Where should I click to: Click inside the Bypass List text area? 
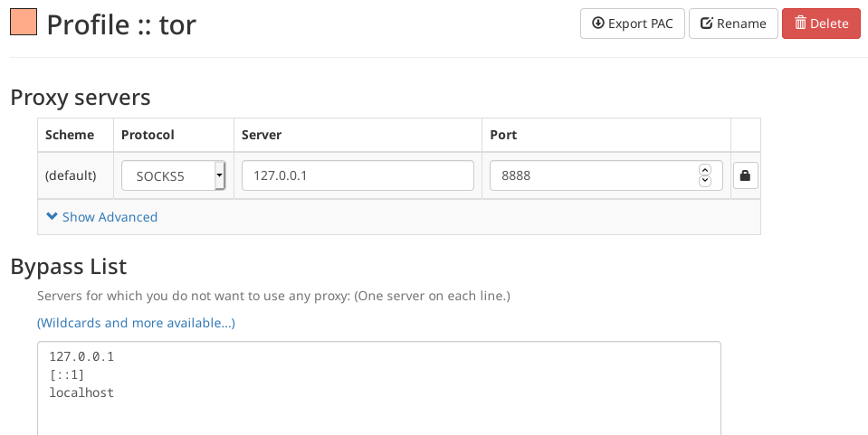379,388
